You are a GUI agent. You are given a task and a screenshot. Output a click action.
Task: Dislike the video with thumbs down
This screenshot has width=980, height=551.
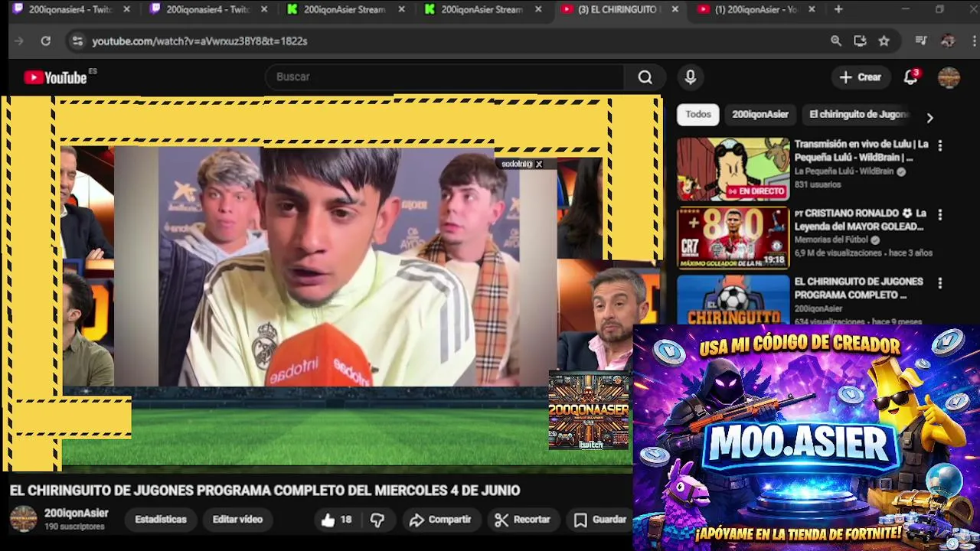[x=377, y=520]
